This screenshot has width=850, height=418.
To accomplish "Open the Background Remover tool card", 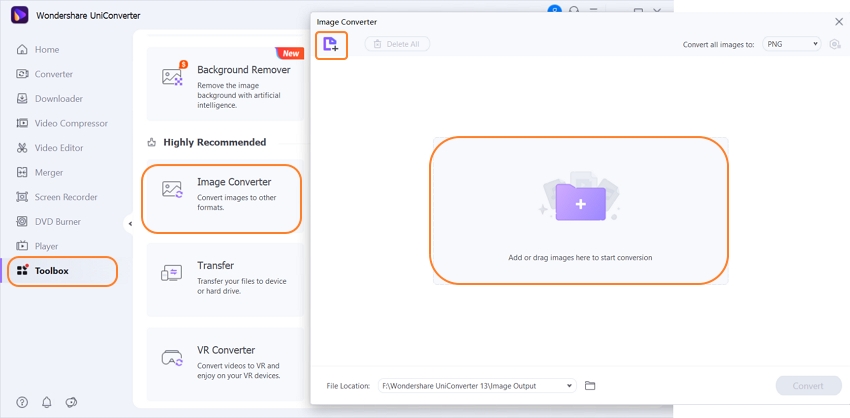I will point(225,84).
